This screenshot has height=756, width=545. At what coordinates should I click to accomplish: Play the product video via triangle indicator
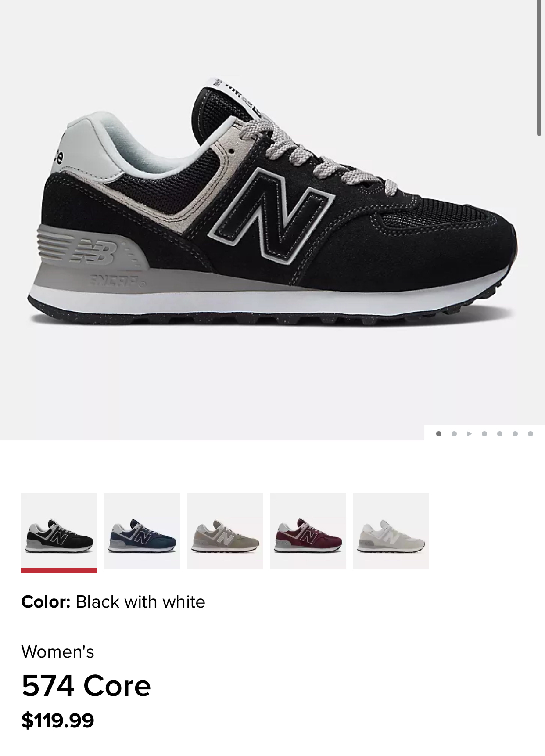[469, 434]
